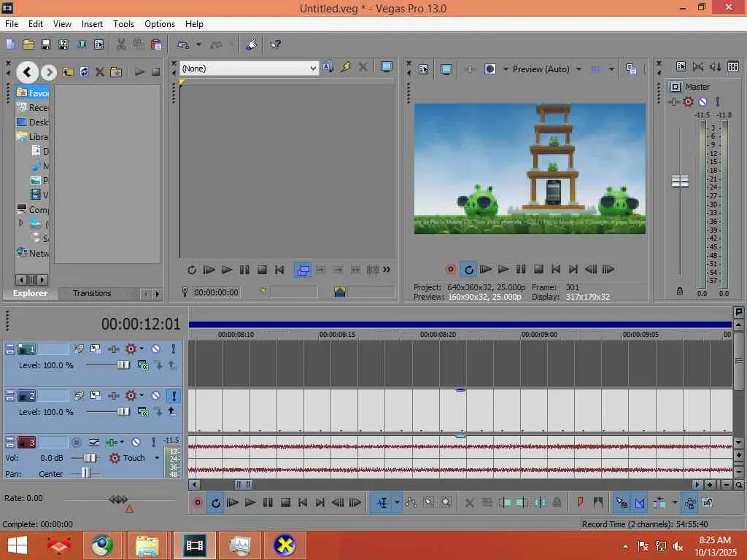Click Refresh icon in Explorer panel
Screen dimensions: 747x560
(x=84, y=72)
